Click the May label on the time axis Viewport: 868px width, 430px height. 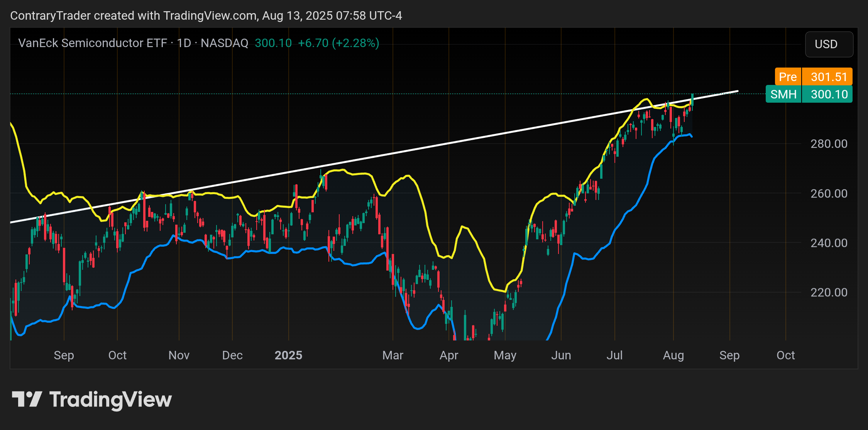[x=505, y=355]
